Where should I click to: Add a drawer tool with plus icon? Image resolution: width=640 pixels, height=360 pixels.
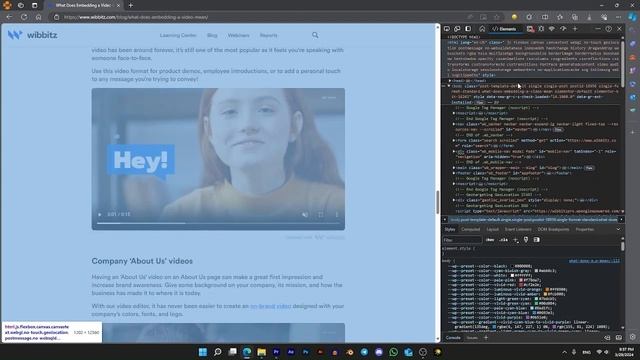pyautogui.click(x=486, y=338)
